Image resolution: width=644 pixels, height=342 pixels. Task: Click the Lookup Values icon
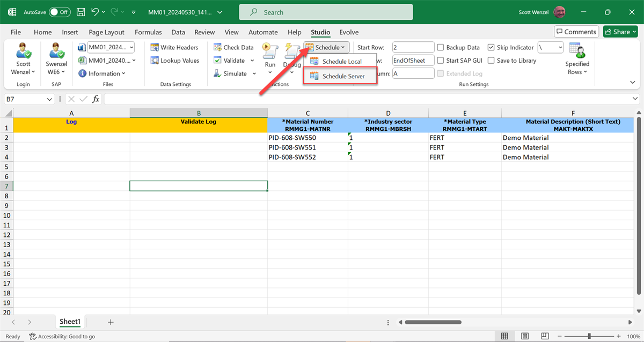tap(155, 61)
